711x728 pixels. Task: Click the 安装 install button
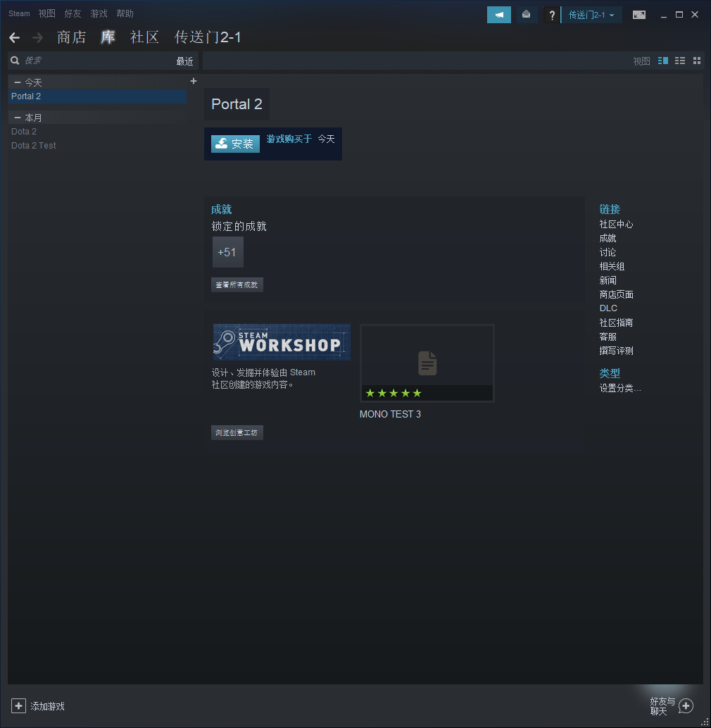(x=235, y=144)
